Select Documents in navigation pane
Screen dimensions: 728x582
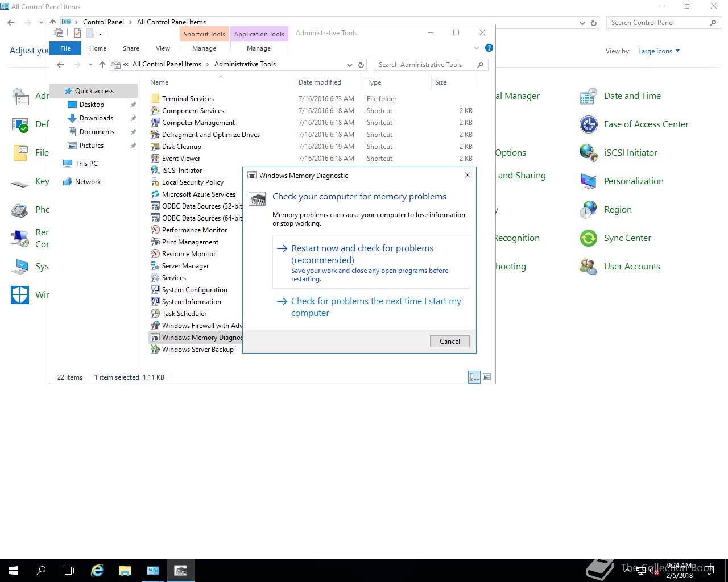tap(97, 132)
